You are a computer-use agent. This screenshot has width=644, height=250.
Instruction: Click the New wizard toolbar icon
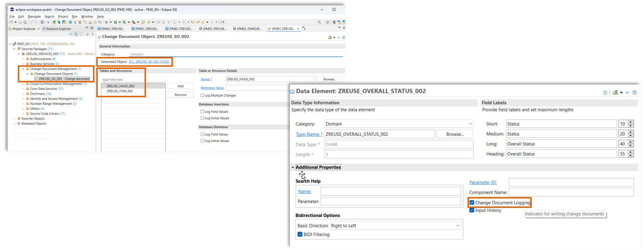click(11, 22)
